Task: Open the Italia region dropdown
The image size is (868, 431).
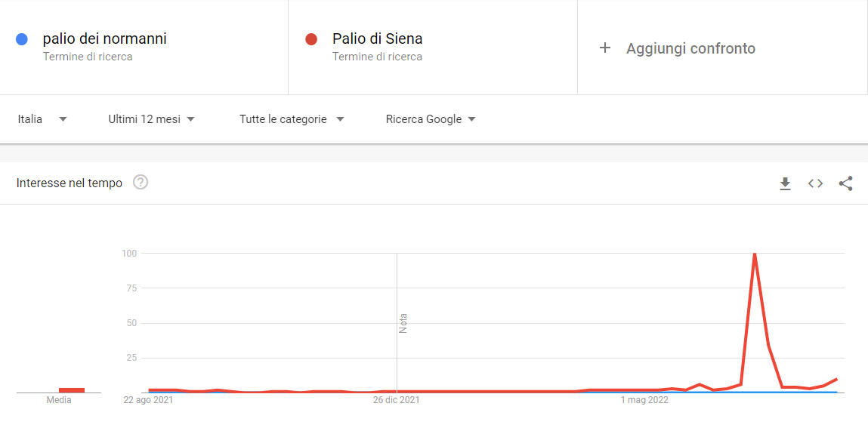Action: [x=42, y=119]
